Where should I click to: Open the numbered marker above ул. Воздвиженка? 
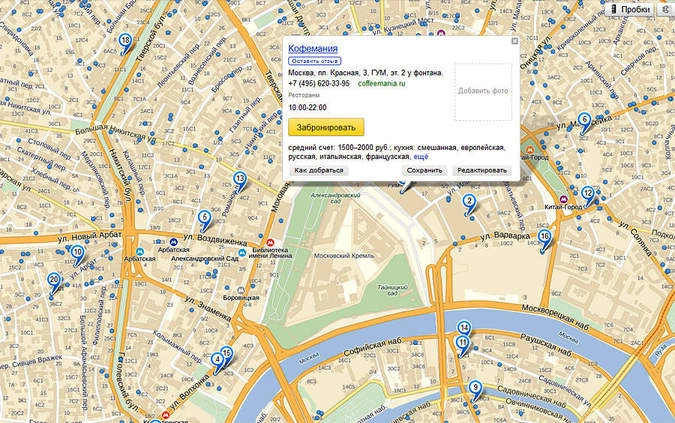pos(204,218)
